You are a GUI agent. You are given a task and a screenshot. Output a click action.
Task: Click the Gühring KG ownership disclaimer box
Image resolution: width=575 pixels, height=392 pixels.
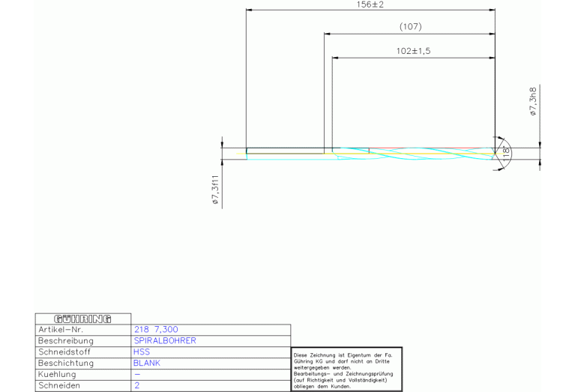point(346,369)
